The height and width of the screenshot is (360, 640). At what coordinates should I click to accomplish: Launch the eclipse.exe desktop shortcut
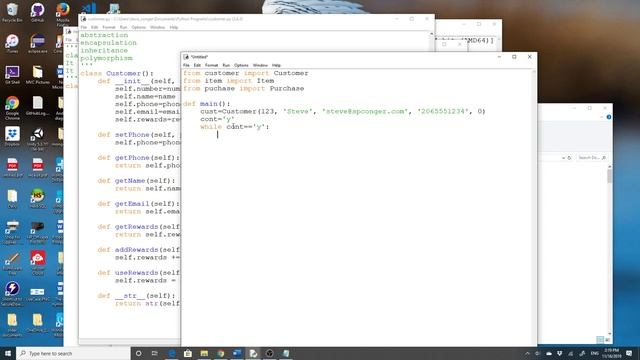click(38, 44)
